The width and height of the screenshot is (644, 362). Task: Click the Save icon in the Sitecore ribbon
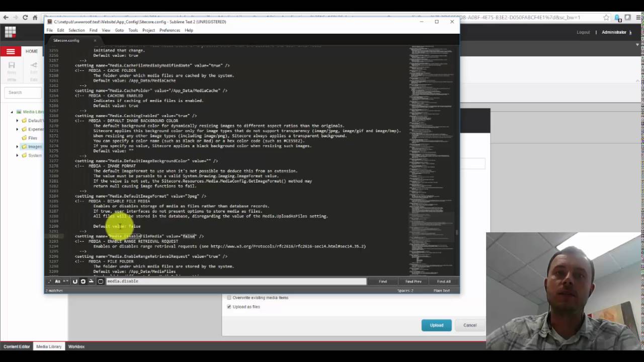pyautogui.click(x=12, y=65)
